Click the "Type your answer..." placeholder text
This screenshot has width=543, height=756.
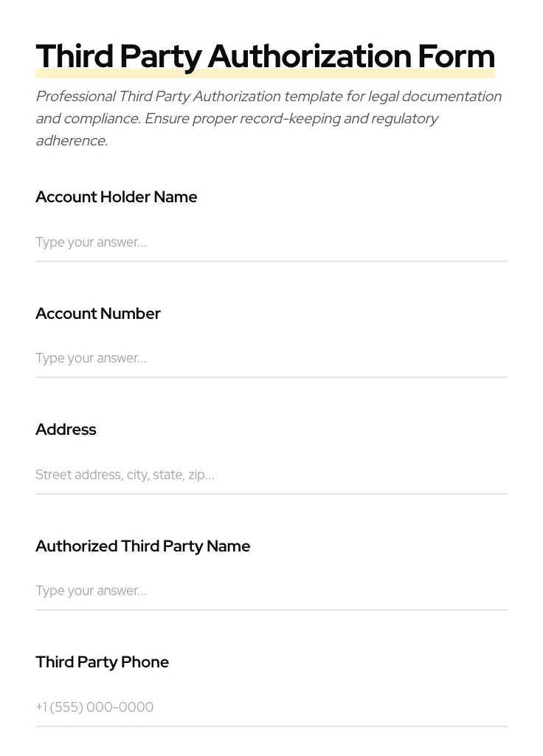pyautogui.click(x=91, y=242)
